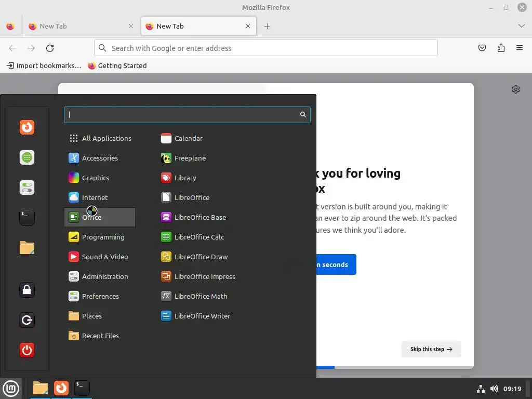The width and height of the screenshot is (532, 399).
Task: Open LibreOffice Draw
Action: click(194, 257)
